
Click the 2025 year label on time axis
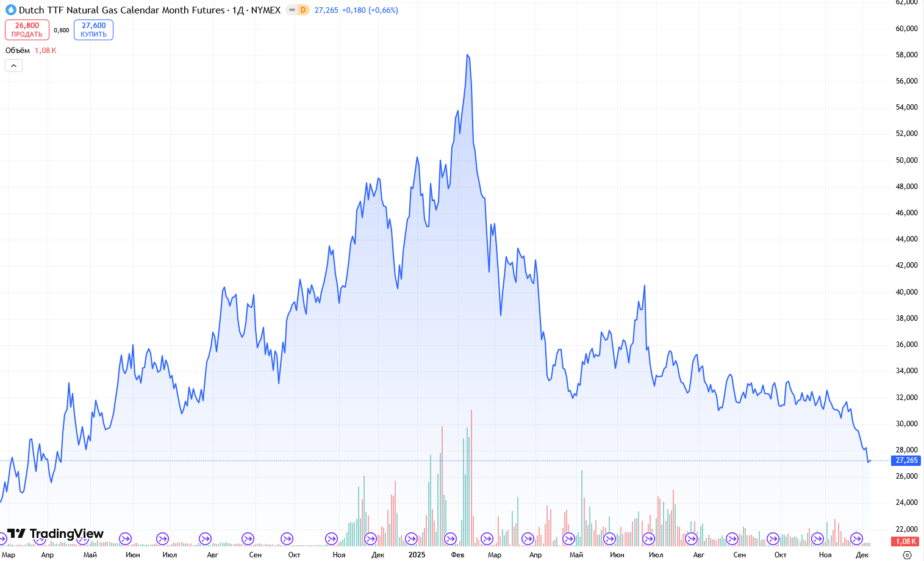coord(417,554)
